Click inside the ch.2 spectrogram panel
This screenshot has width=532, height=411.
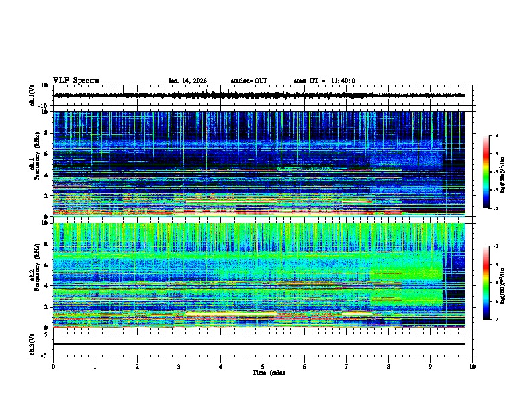click(x=259, y=275)
